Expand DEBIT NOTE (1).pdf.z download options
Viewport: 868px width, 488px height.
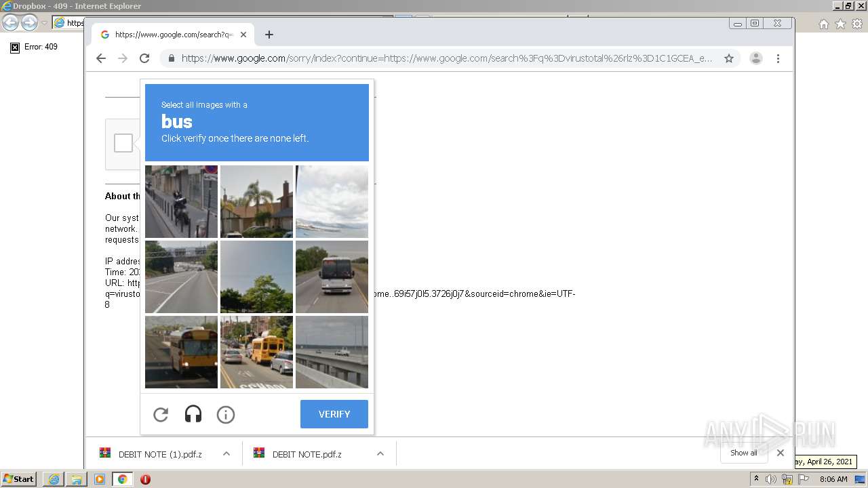(226, 454)
